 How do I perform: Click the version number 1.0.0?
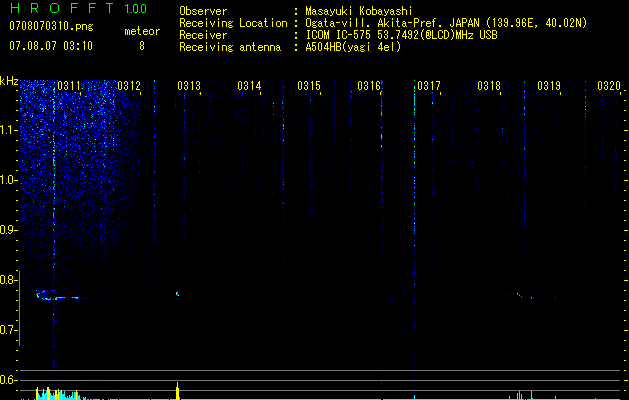click(x=135, y=8)
